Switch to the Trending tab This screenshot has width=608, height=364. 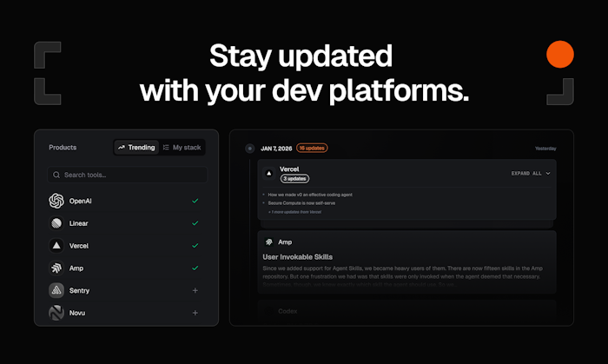[x=136, y=148]
